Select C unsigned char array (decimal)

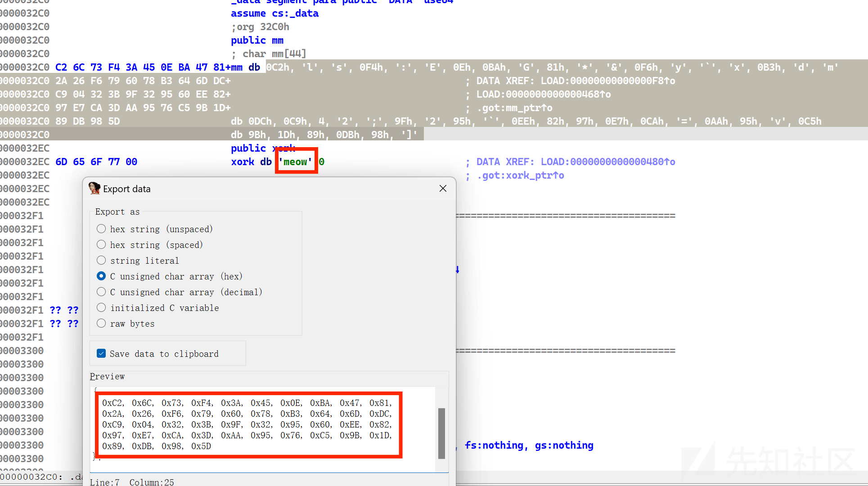click(180, 292)
